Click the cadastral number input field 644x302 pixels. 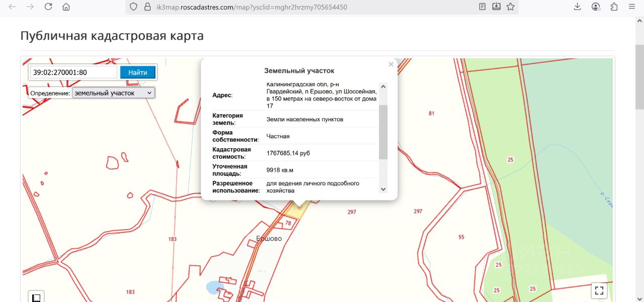point(73,72)
